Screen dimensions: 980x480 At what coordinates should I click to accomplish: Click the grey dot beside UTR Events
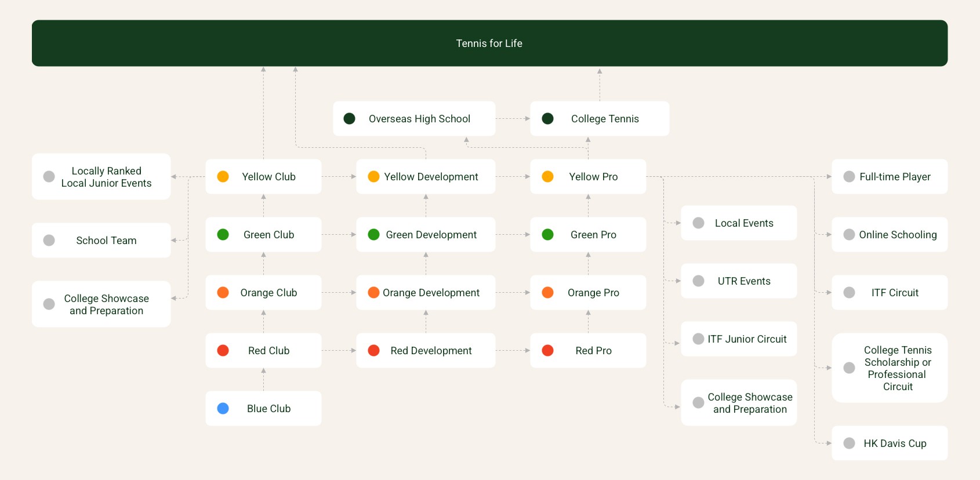(698, 281)
